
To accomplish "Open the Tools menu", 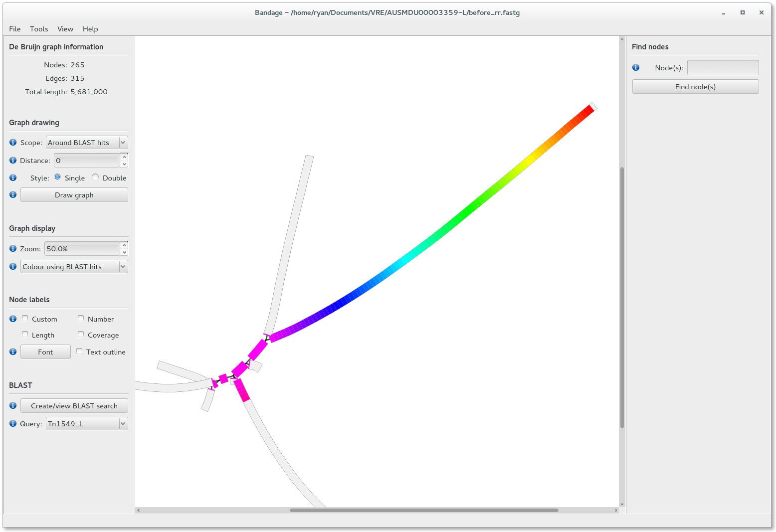I will pos(39,29).
